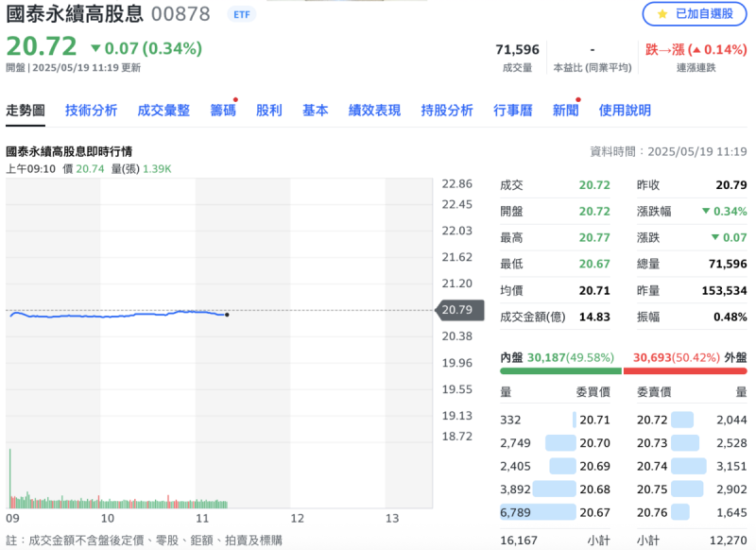Click the bid volume 3,892
Viewport: 756px width, 550px height.
[x=515, y=490]
